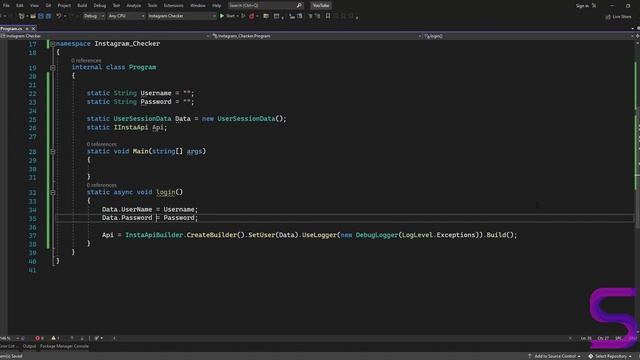Image resolution: width=640 pixels, height=360 pixels.
Task: Open the Build menu
Action: pos(82,6)
